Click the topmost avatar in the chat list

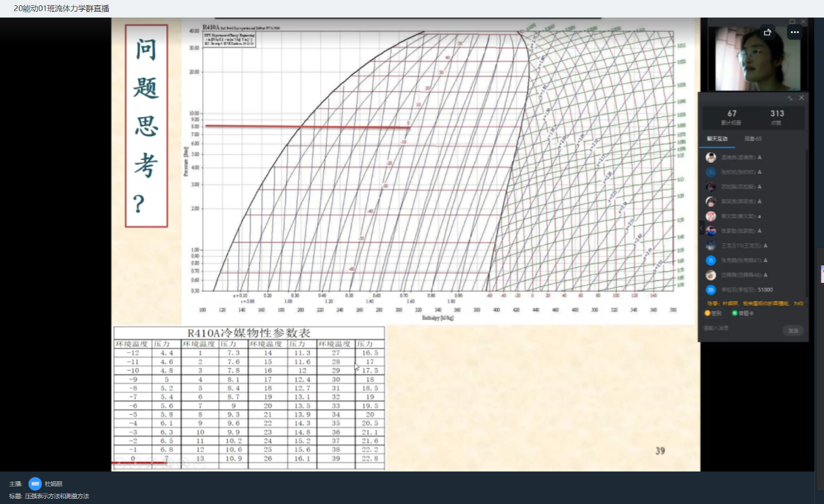click(711, 157)
